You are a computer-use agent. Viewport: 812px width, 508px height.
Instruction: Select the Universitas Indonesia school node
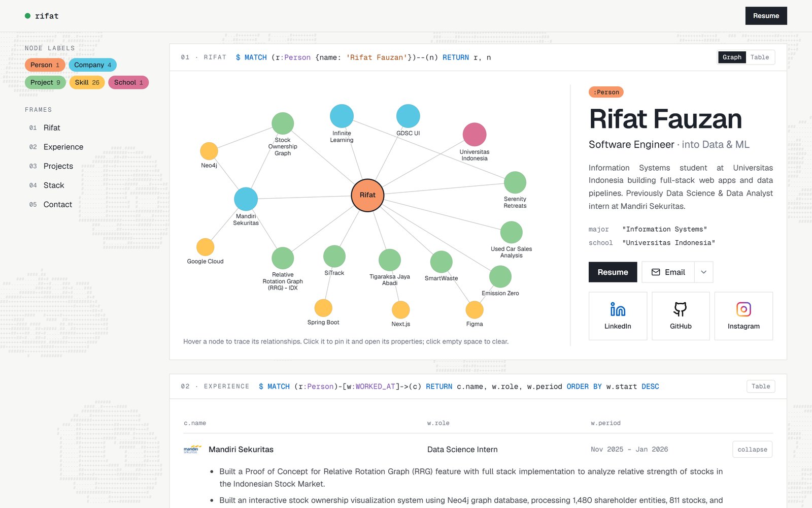pyautogui.click(x=475, y=135)
